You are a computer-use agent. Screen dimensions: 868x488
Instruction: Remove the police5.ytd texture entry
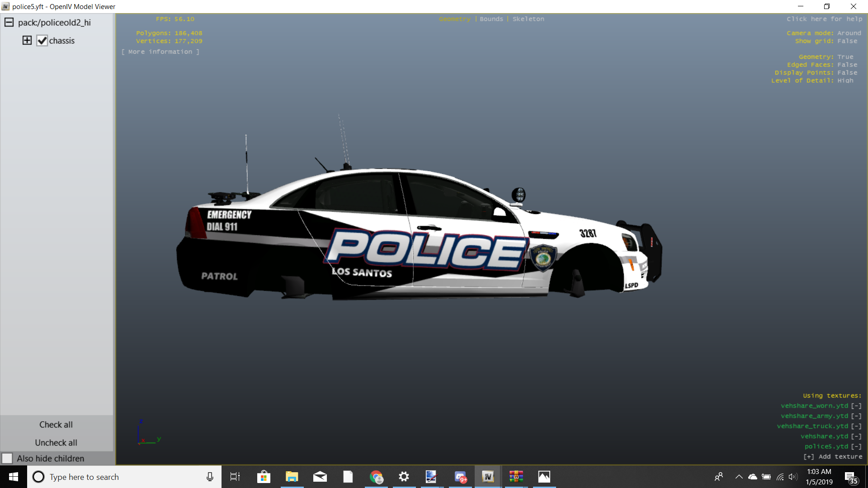pyautogui.click(x=856, y=446)
